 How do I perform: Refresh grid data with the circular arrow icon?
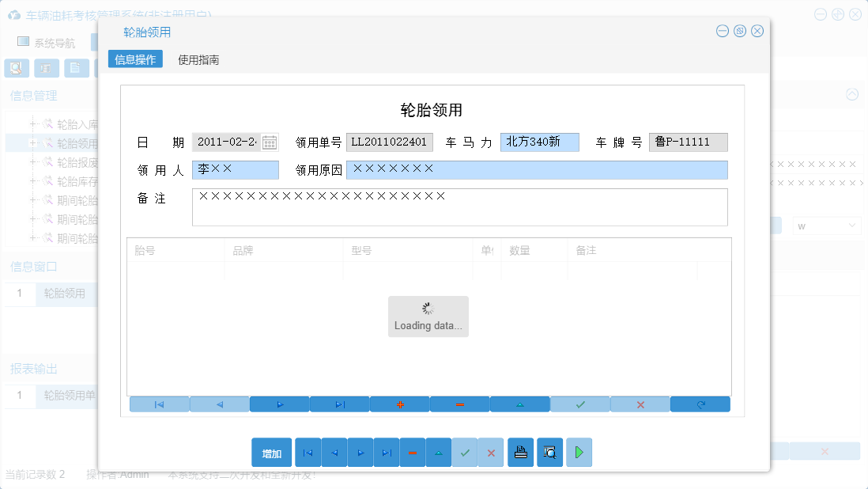[700, 404]
